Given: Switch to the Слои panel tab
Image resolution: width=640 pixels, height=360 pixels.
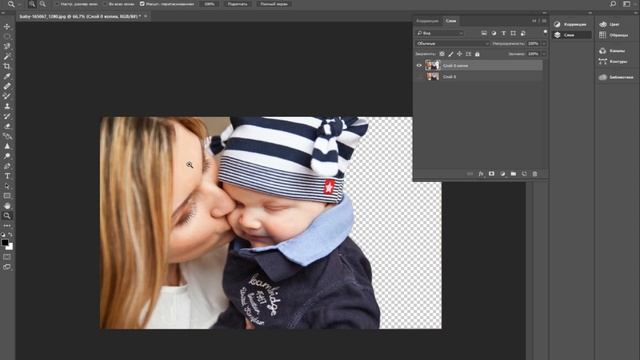Looking at the screenshot, I should click(451, 21).
